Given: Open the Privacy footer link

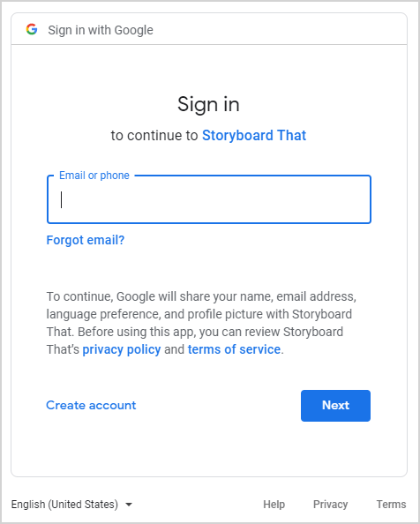Looking at the screenshot, I should [331, 505].
